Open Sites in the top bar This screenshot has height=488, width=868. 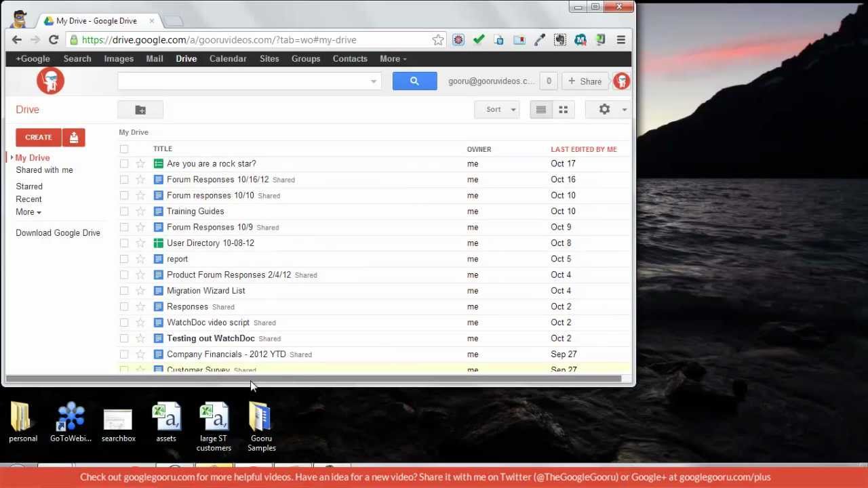tap(269, 59)
